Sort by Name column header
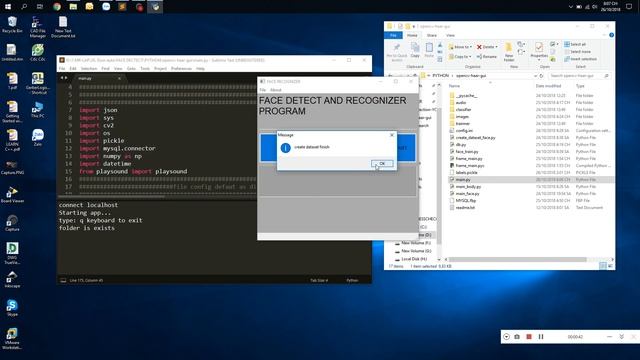The image size is (640, 360). [454, 86]
